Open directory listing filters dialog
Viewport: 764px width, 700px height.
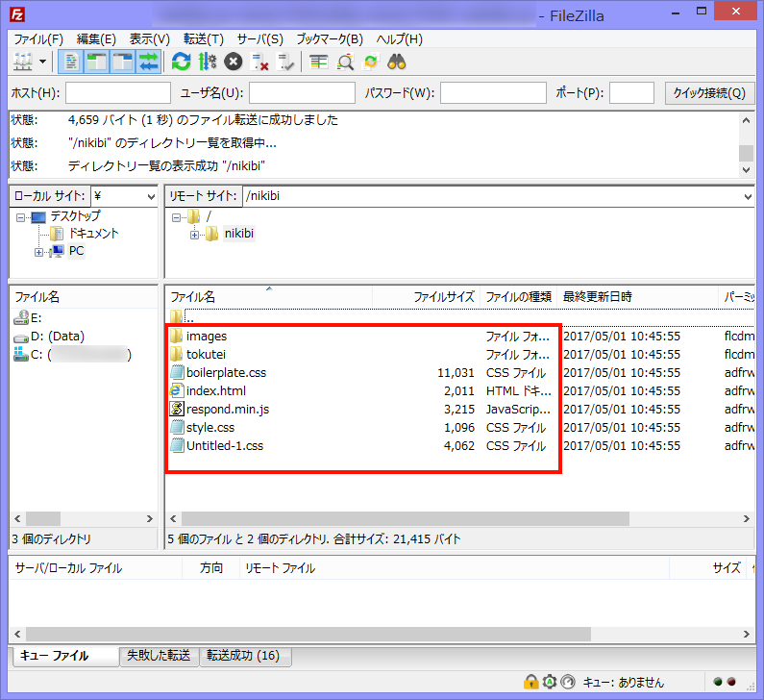click(x=319, y=62)
